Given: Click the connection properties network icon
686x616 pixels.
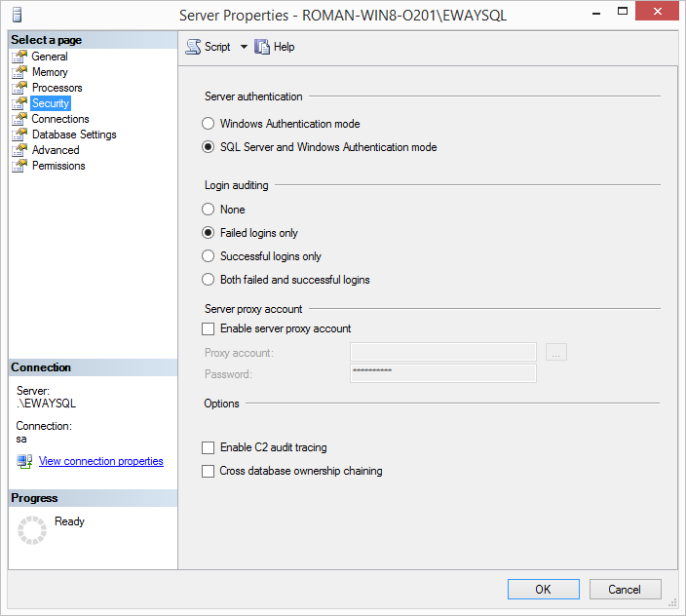Looking at the screenshot, I should point(24,461).
